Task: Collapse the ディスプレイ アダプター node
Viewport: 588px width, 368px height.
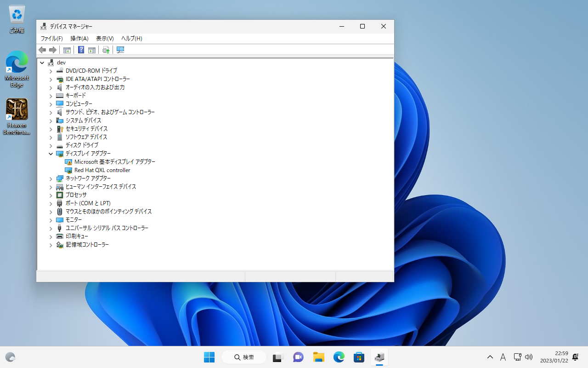Action: [x=51, y=154]
